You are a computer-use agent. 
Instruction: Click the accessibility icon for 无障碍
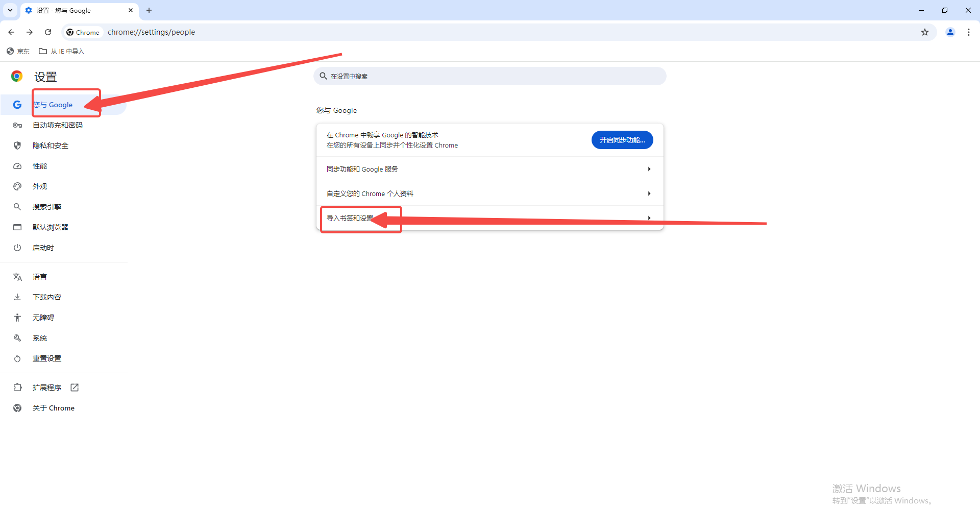17,318
